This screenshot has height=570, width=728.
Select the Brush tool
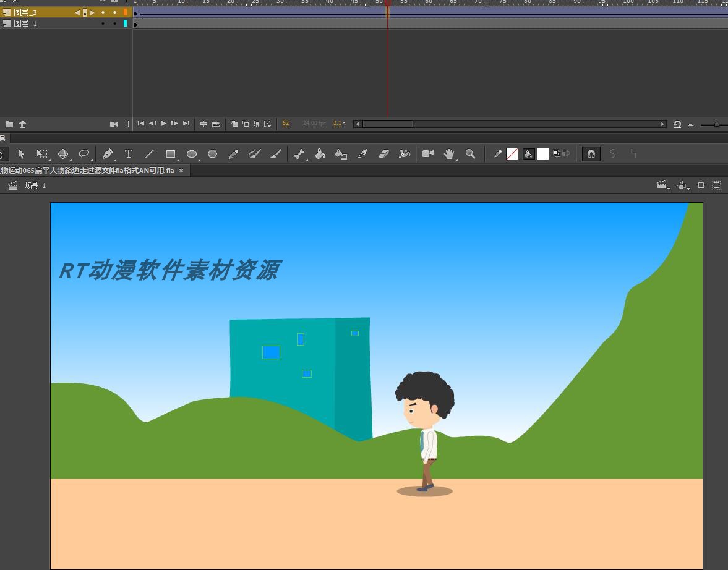(x=276, y=154)
